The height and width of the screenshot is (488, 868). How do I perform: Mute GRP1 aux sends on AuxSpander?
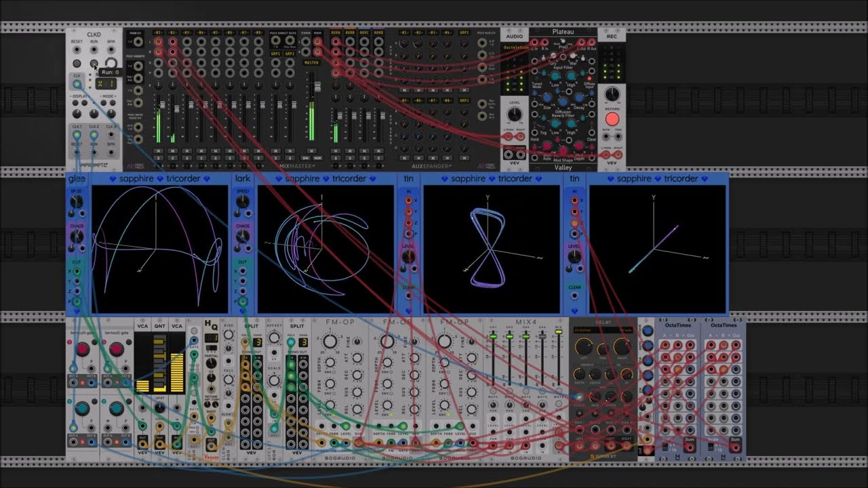[x=465, y=90]
